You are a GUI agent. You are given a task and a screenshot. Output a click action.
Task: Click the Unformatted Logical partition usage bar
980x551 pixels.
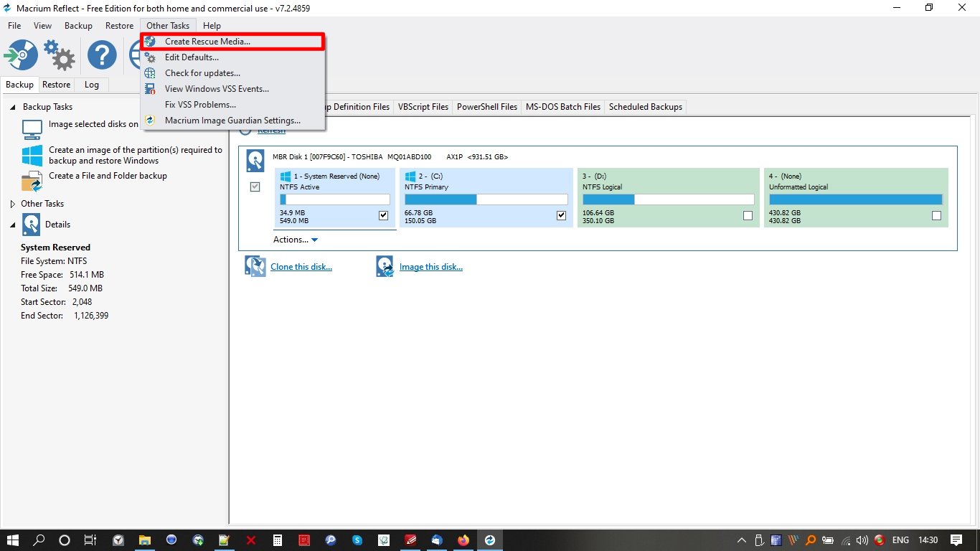(x=856, y=199)
